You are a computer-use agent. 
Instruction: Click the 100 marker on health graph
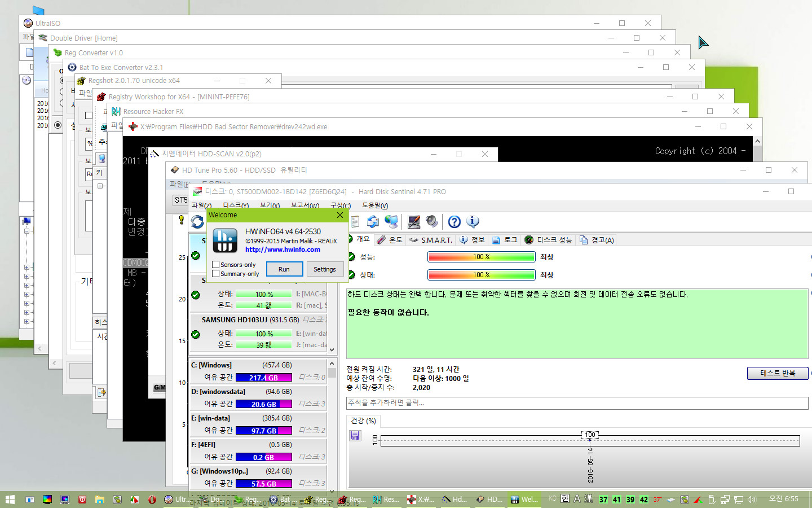point(590,435)
